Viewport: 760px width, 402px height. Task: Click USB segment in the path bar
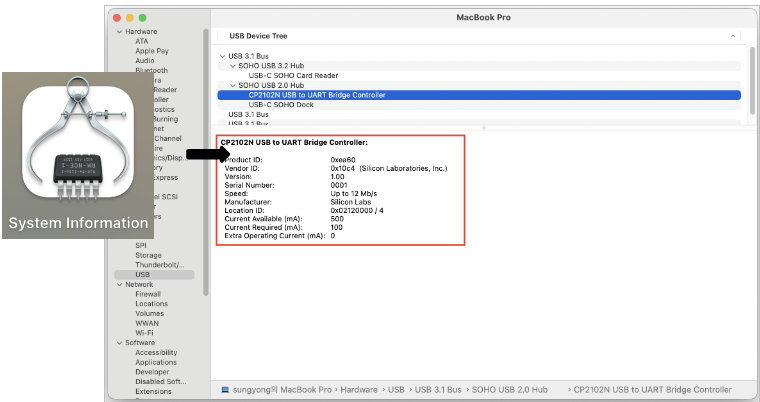[396, 389]
